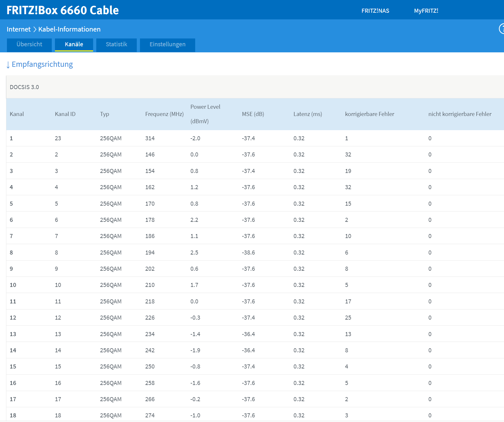This screenshot has width=504, height=422.
Task: Click the Empfangsrichtung section heading
Action: pos(42,64)
